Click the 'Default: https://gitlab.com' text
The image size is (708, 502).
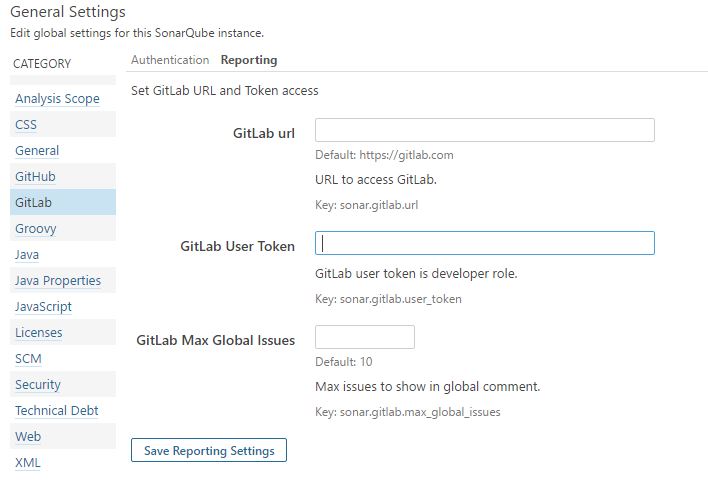tap(384, 155)
